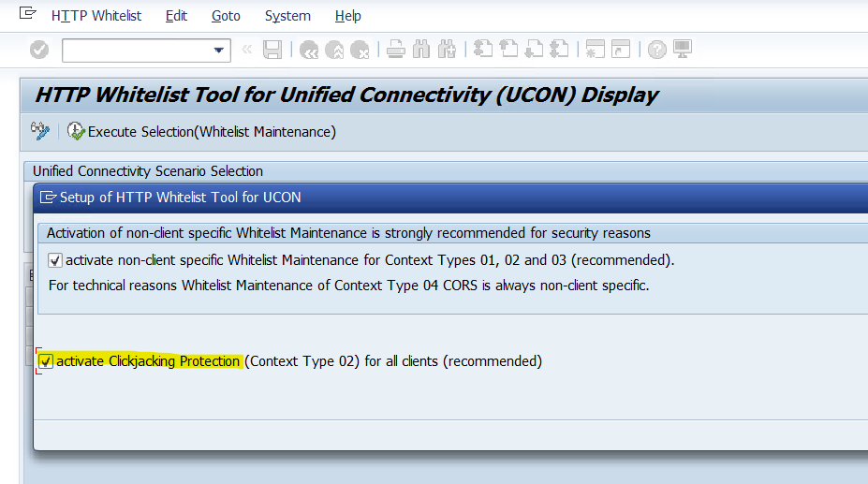
Task: Open the HTTP Whitelist menu
Action: pos(95,16)
